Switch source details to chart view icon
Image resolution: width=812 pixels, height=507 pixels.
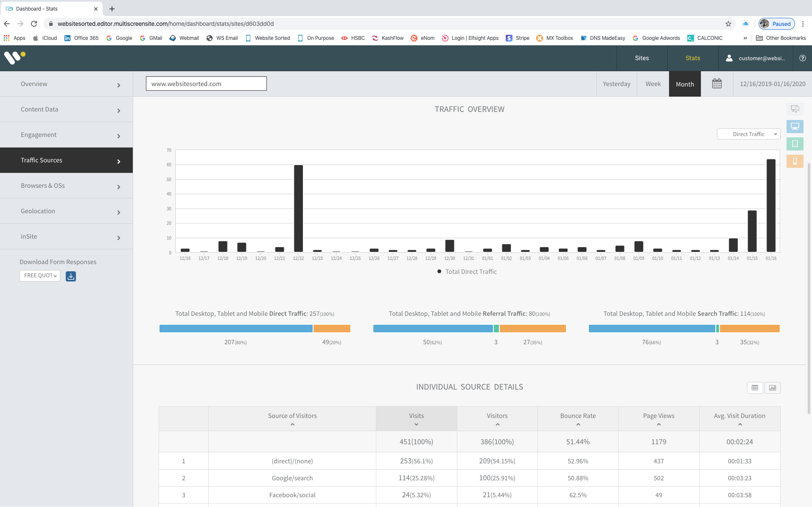[x=772, y=387]
